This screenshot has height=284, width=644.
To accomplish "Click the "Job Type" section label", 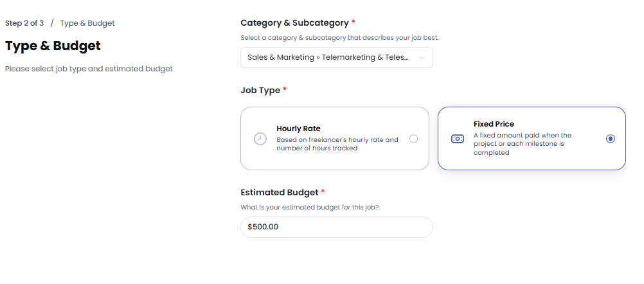I will click(x=260, y=91).
